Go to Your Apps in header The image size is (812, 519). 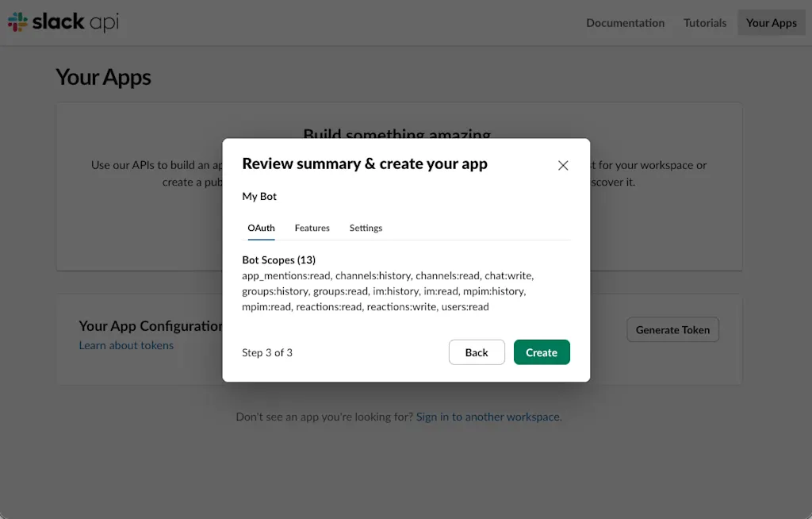click(771, 23)
